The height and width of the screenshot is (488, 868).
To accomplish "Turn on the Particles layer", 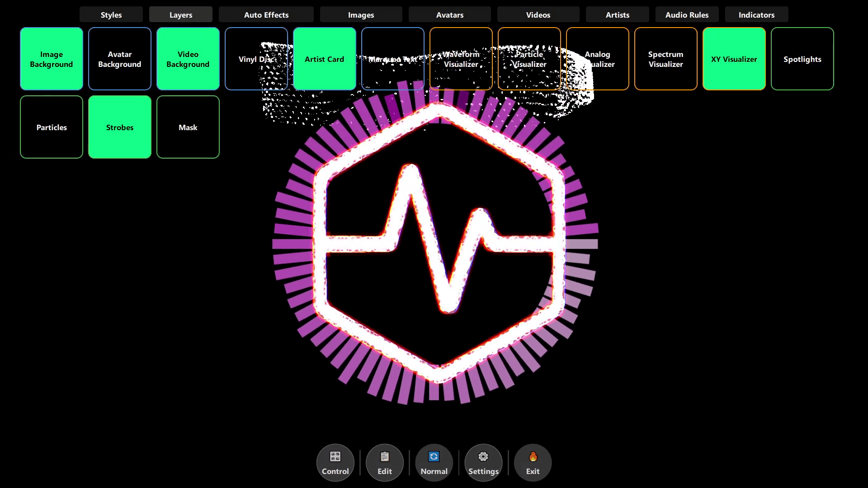I will pos(51,127).
